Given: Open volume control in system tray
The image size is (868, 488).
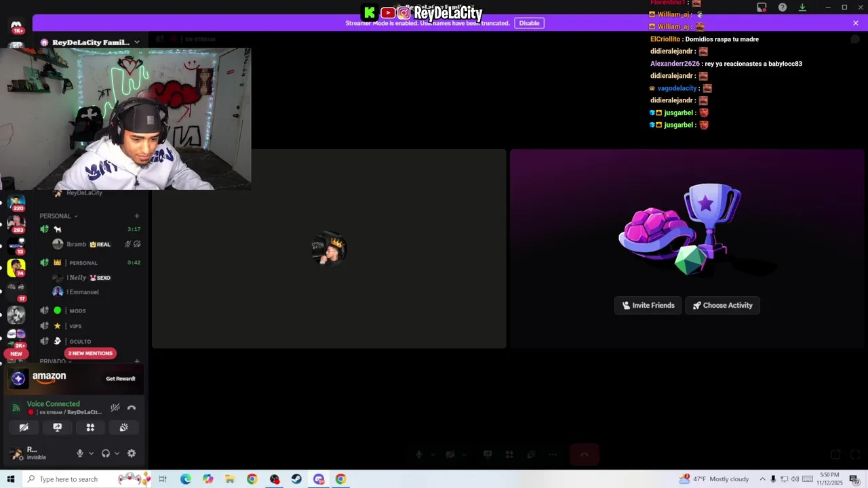Looking at the screenshot, I should tap(795, 479).
